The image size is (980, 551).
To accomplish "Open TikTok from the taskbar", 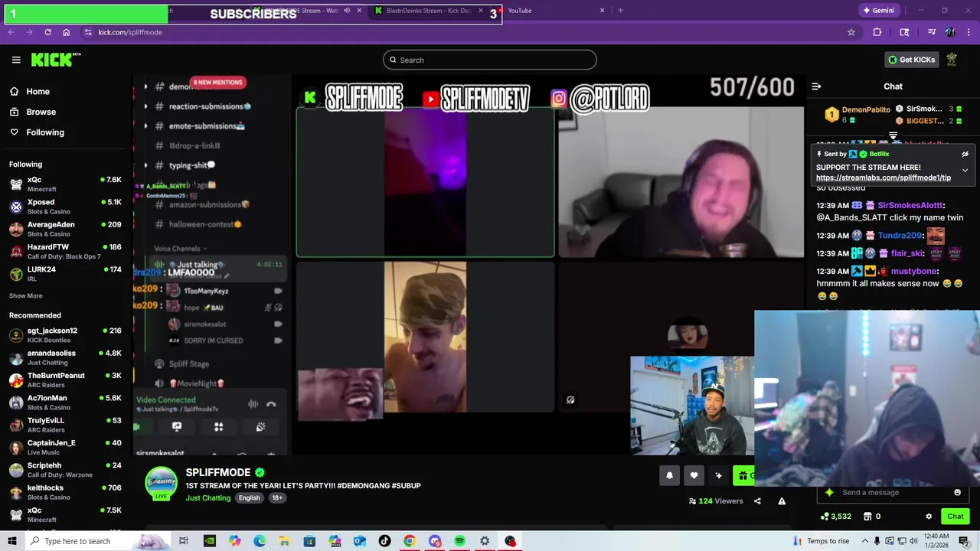I will (384, 541).
